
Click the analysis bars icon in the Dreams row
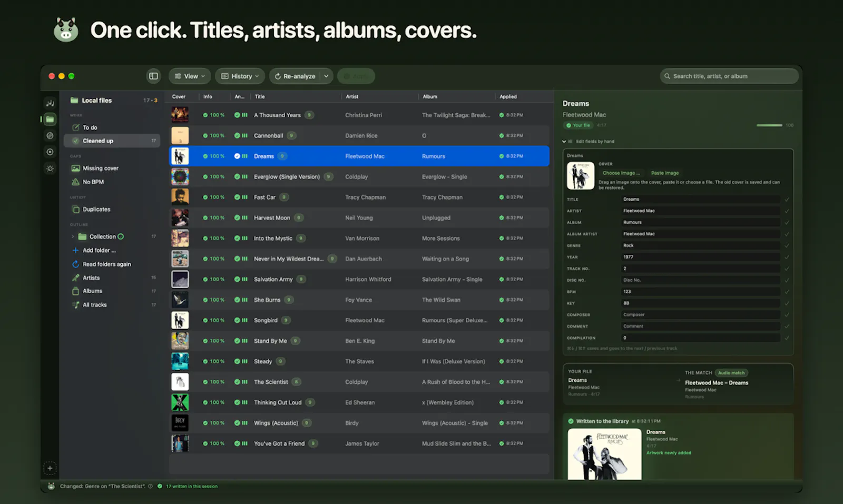pyautogui.click(x=244, y=156)
